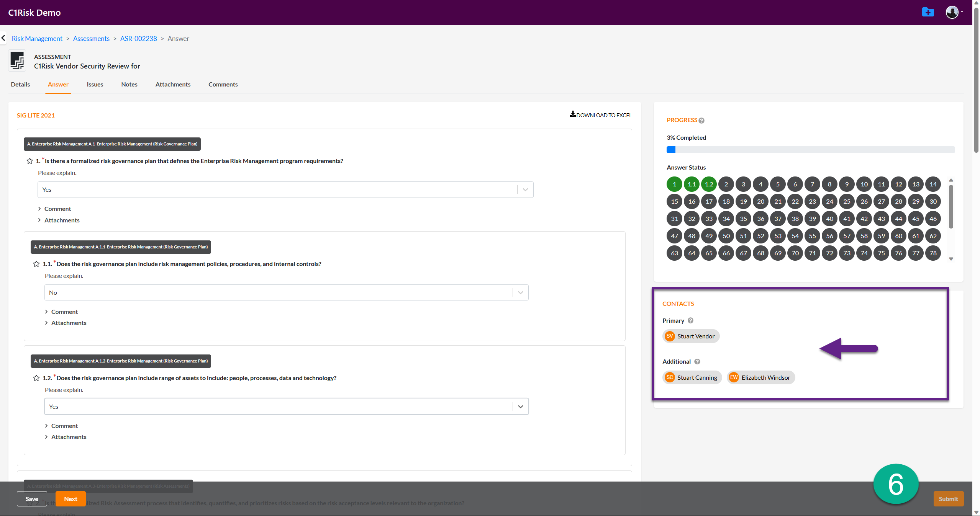Toggle the star on question 1.2
Screen dimensions: 980x516
[x=36, y=378]
